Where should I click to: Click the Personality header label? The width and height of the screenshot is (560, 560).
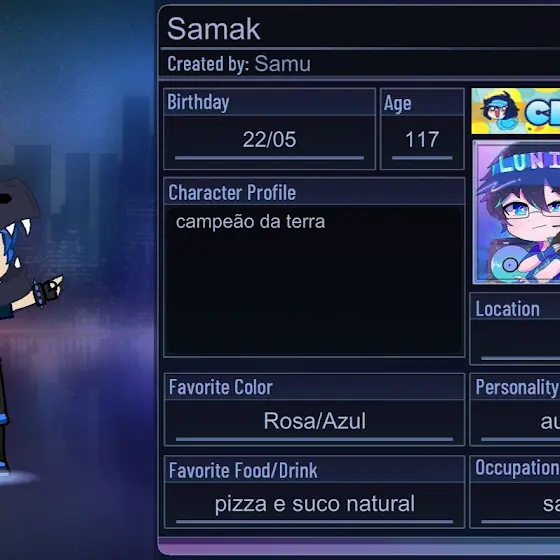(x=516, y=387)
